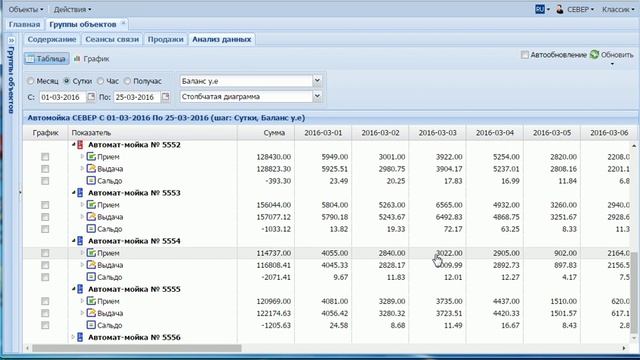
Task: Expand Прием row under Автомат-мойка № 5552
Action: (82, 156)
